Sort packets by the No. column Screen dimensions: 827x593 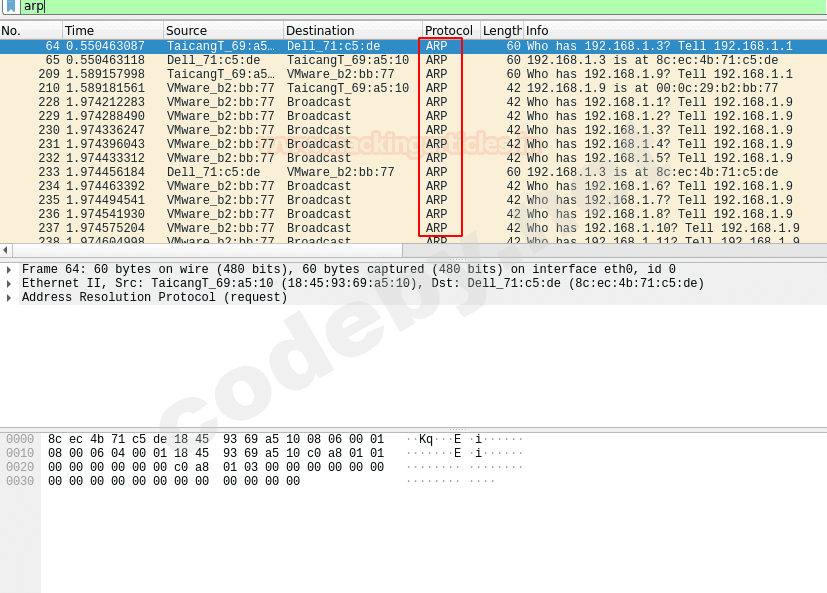pos(30,31)
